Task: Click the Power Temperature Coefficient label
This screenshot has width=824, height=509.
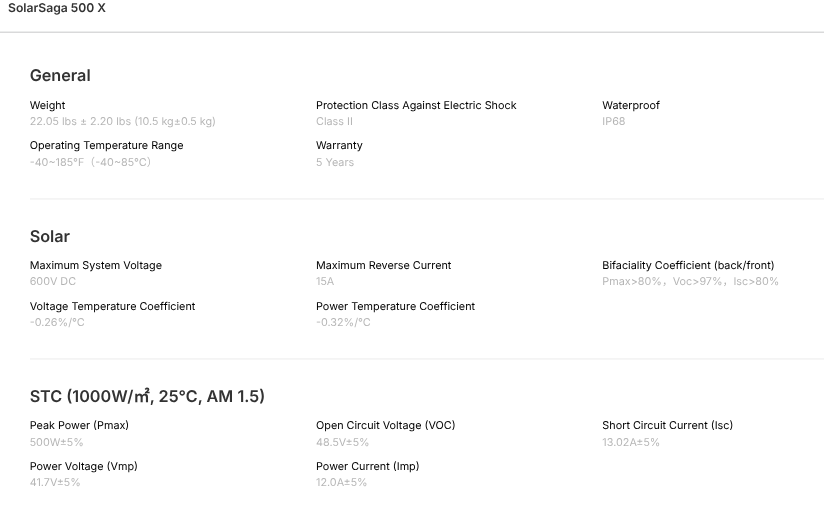Action: (395, 306)
